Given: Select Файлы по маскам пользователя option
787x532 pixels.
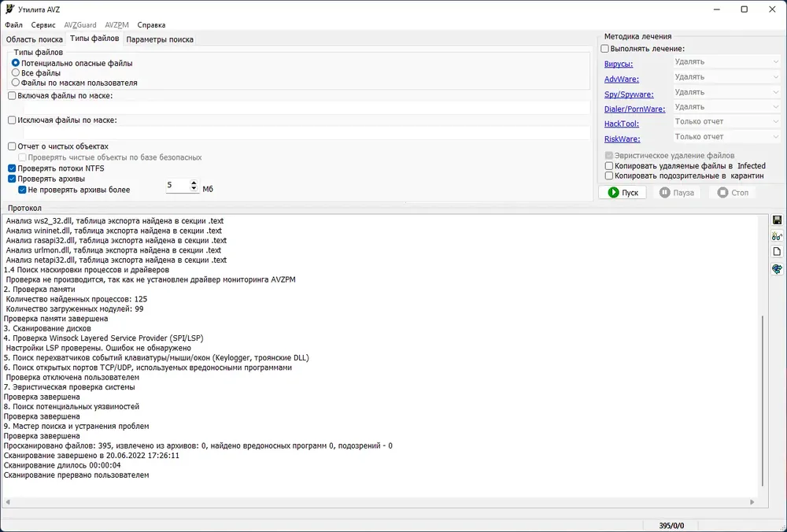Looking at the screenshot, I should point(16,83).
